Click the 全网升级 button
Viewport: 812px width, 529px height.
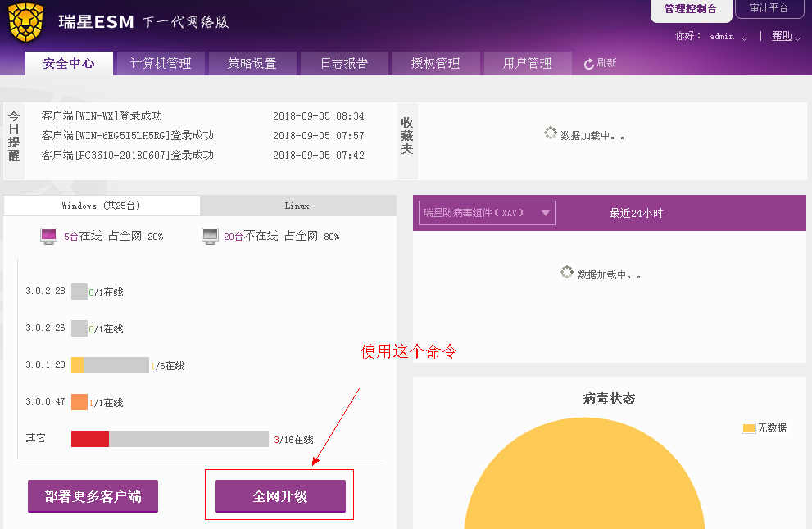[280, 496]
